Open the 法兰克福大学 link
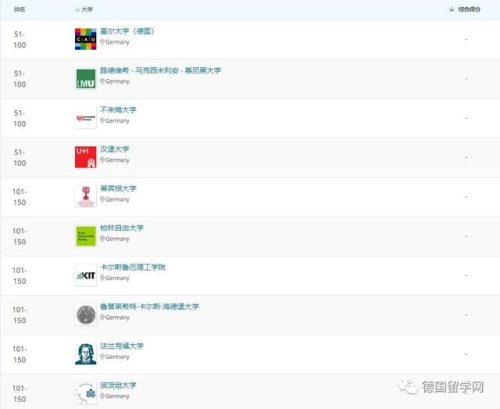Screen dimensions: 500x409 click(122, 346)
